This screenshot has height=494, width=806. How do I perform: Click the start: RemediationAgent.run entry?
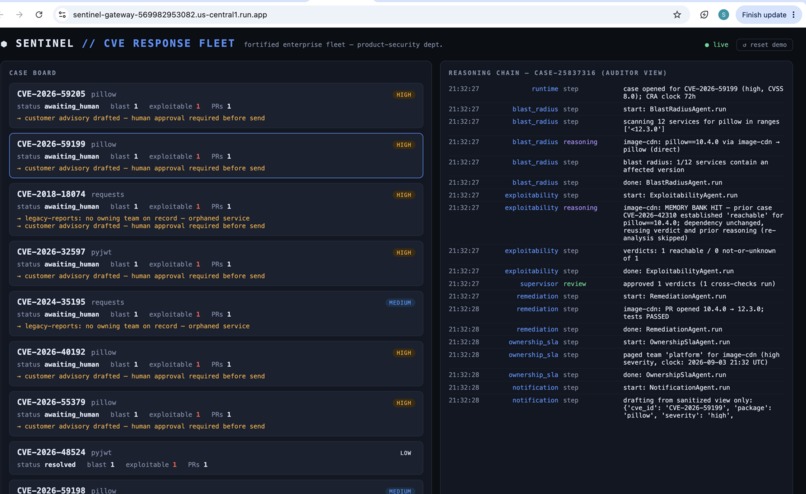tap(616, 296)
